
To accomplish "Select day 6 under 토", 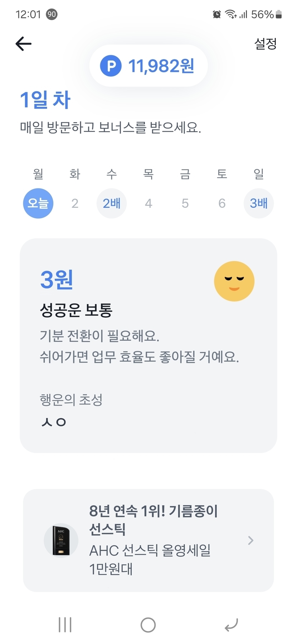I will pyautogui.click(x=222, y=203).
